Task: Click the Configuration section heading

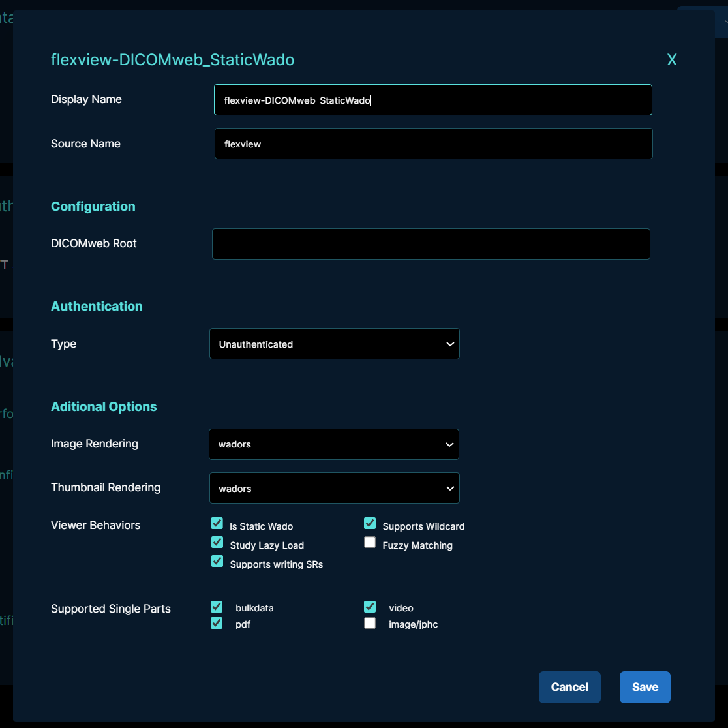Action: pyautogui.click(x=93, y=206)
